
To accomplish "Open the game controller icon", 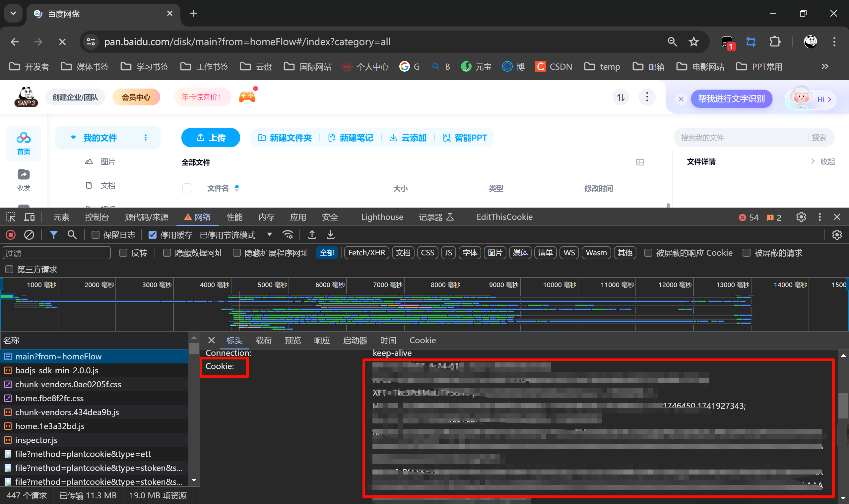I will point(247,97).
